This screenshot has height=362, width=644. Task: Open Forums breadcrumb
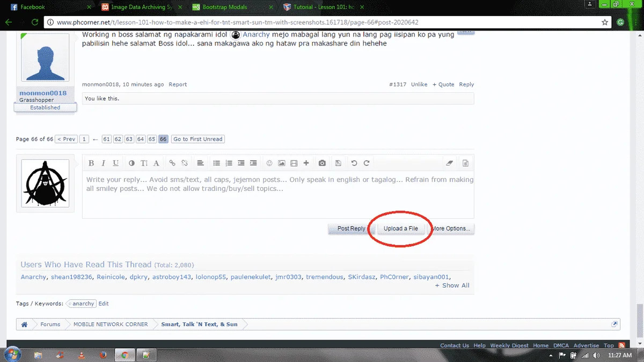(x=50, y=324)
